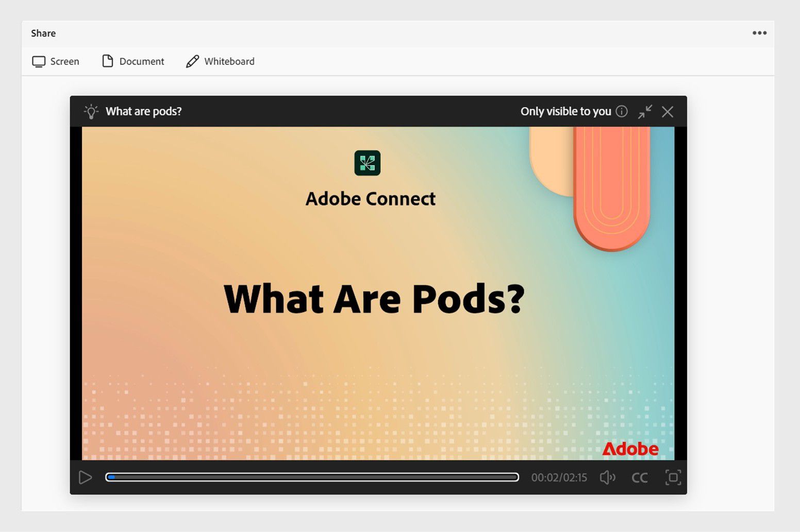Image resolution: width=800 pixels, height=532 pixels.
Task: Click the 'What Are Pods?' video frame
Action: [378, 293]
